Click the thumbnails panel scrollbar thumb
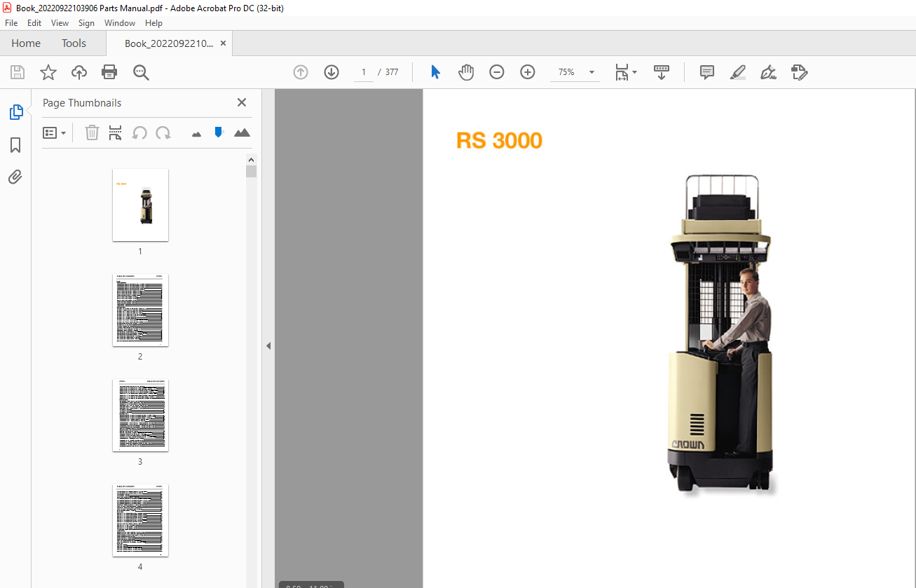Image resolution: width=916 pixels, height=588 pixels. click(x=251, y=172)
